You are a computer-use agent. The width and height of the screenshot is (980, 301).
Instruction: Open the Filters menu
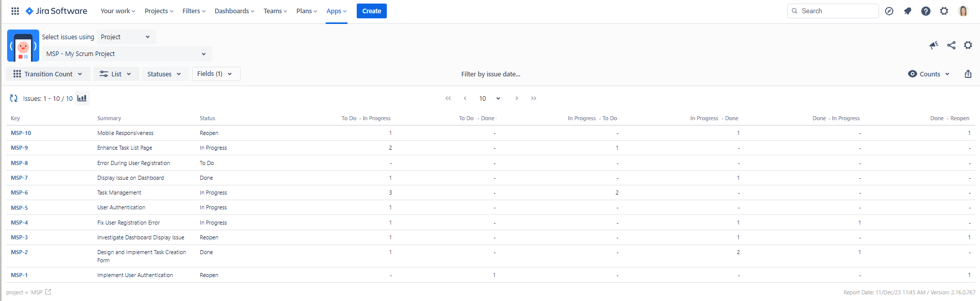tap(194, 11)
